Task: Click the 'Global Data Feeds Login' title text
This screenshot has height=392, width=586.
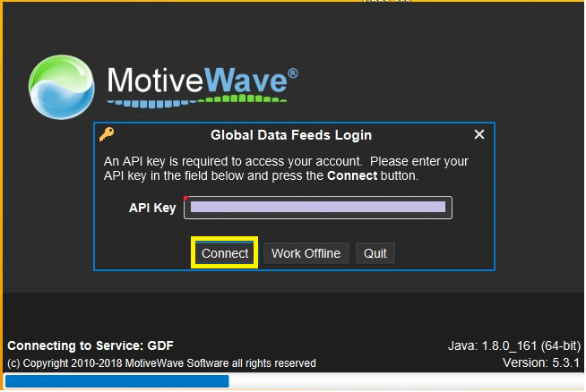Action: [x=291, y=135]
